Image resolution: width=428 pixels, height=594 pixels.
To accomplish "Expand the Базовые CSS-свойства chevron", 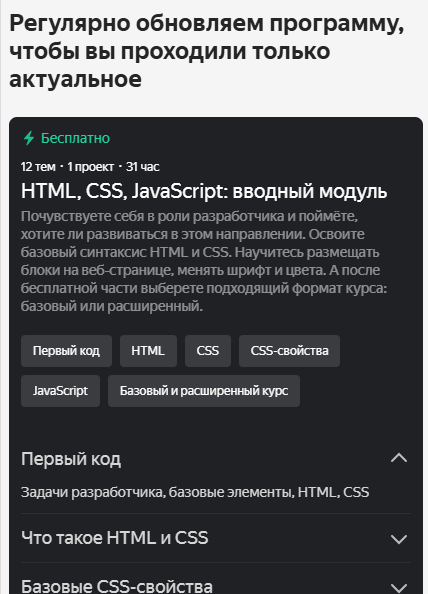I will pyautogui.click(x=399, y=587).
